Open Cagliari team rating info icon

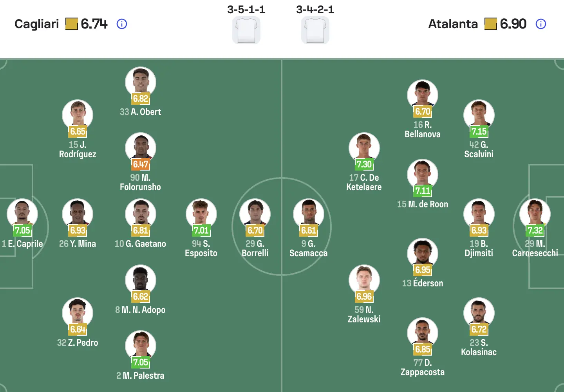coord(122,24)
